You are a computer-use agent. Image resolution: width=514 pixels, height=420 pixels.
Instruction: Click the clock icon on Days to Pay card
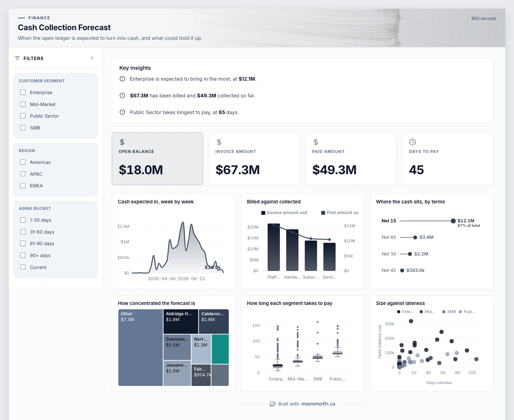[412, 142]
